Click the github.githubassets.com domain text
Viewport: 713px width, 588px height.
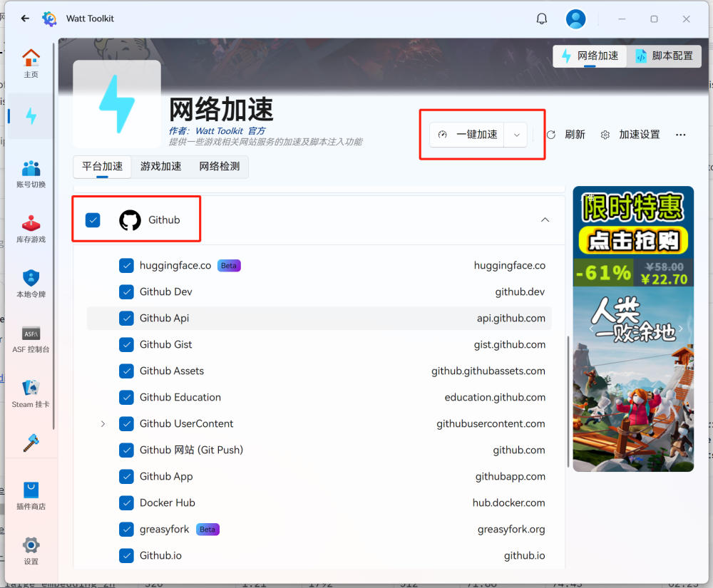[x=488, y=371]
